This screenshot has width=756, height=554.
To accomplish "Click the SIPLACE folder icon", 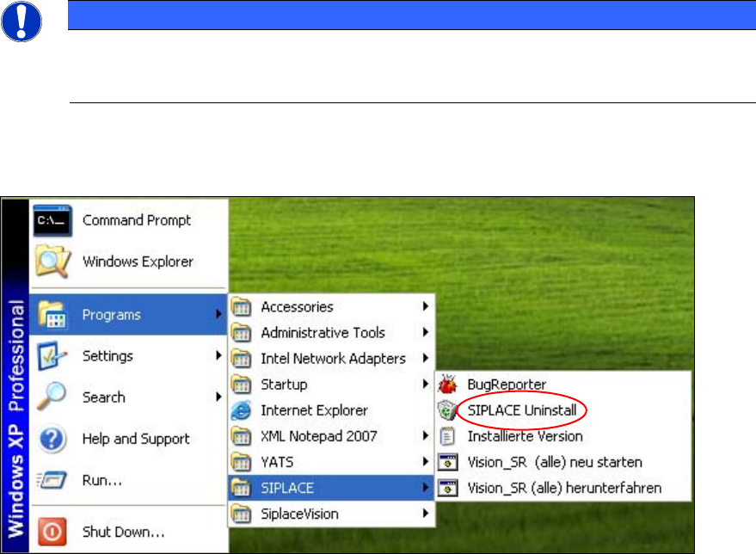I will click(241, 488).
